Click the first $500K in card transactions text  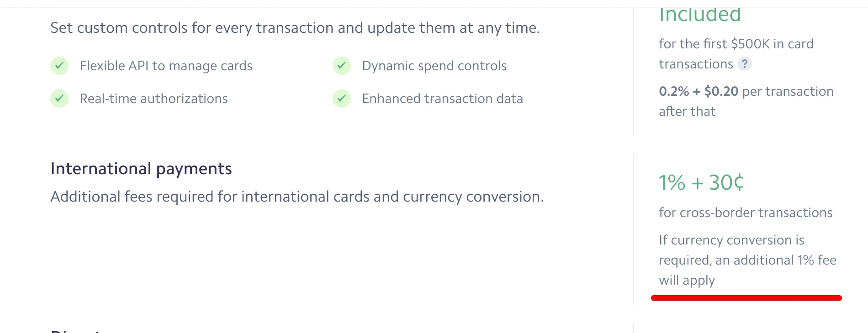(736, 54)
